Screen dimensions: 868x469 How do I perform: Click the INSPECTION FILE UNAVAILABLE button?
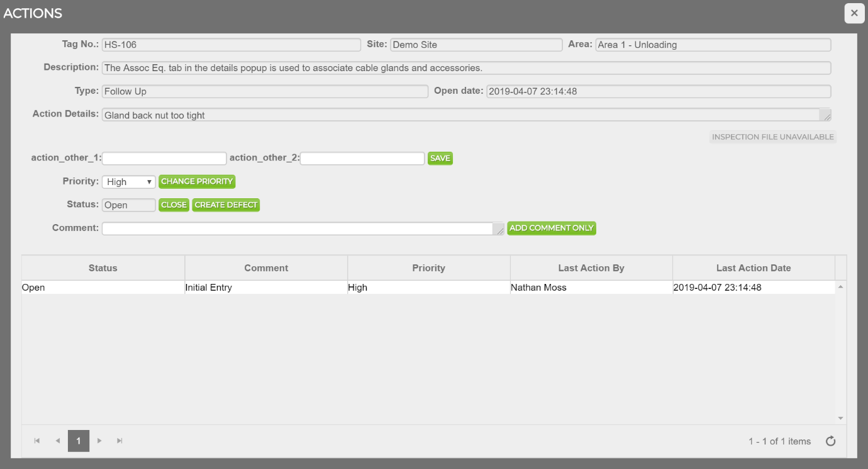coord(773,137)
